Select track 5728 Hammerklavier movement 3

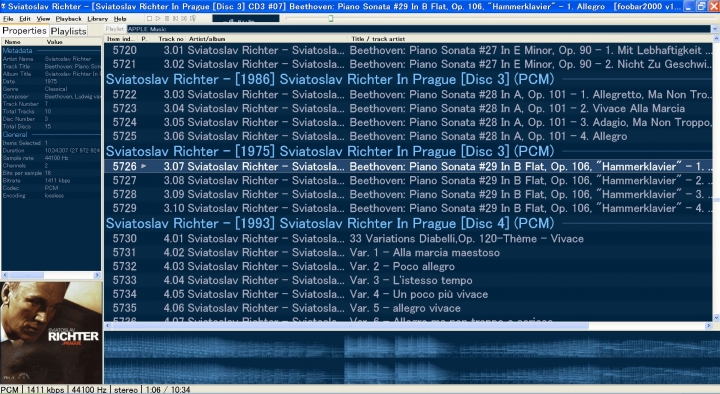408,194
